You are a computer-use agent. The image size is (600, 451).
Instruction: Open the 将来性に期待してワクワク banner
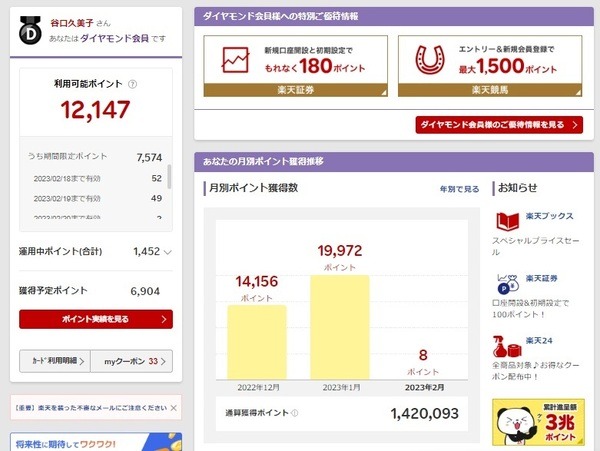click(x=96, y=442)
